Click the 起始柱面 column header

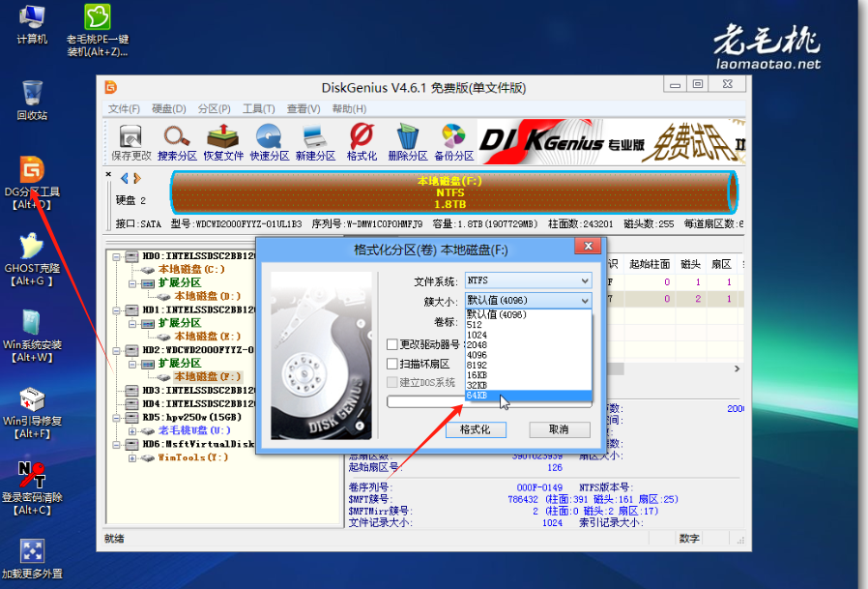(x=650, y=264)
